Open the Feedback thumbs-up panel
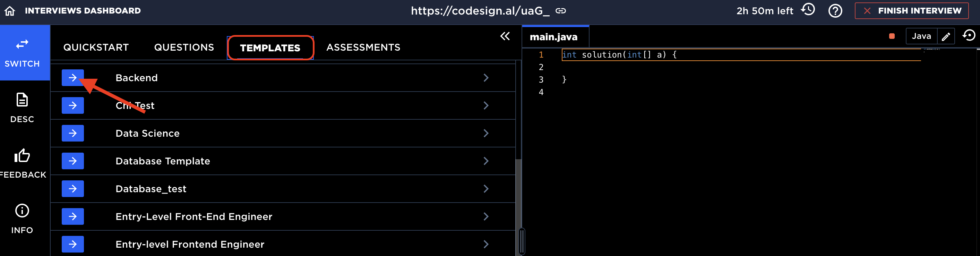This screenshot has height=256, width=980. pyautogui.click(x=22, y=164)
